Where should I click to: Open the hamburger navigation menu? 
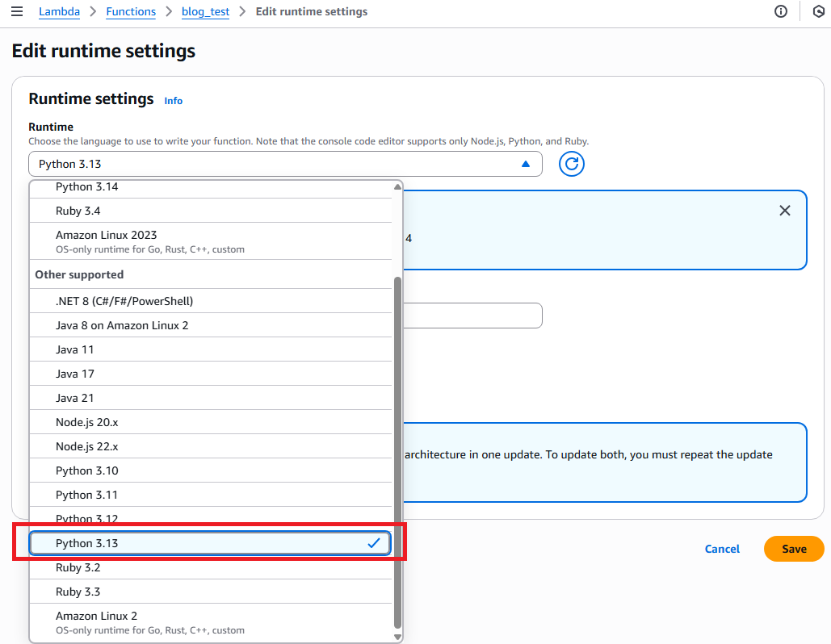pos(17,11)
